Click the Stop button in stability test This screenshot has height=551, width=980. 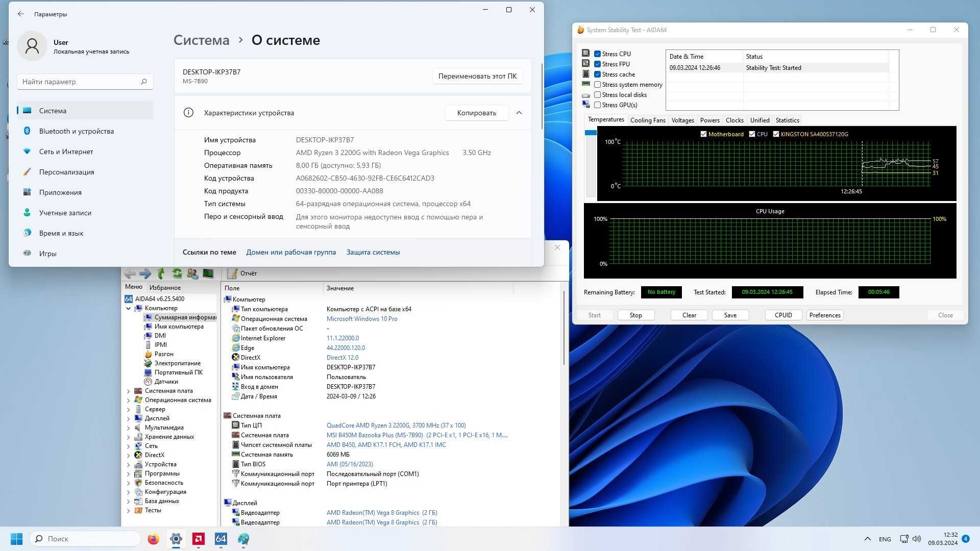click(x=635, y=315)
